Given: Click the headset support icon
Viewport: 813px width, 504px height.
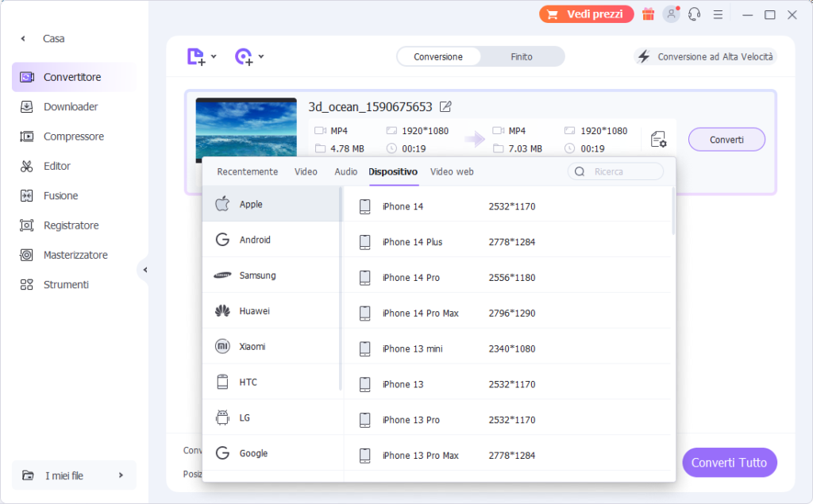Looking at the screenshot, I should point(694,14).
